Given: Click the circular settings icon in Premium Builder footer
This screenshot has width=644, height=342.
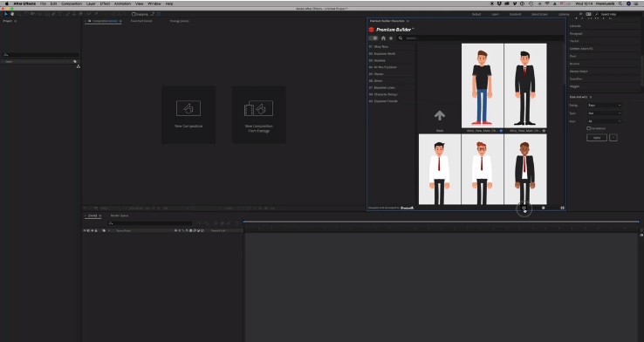Looking at the screenshot, I should click(543, 208).
